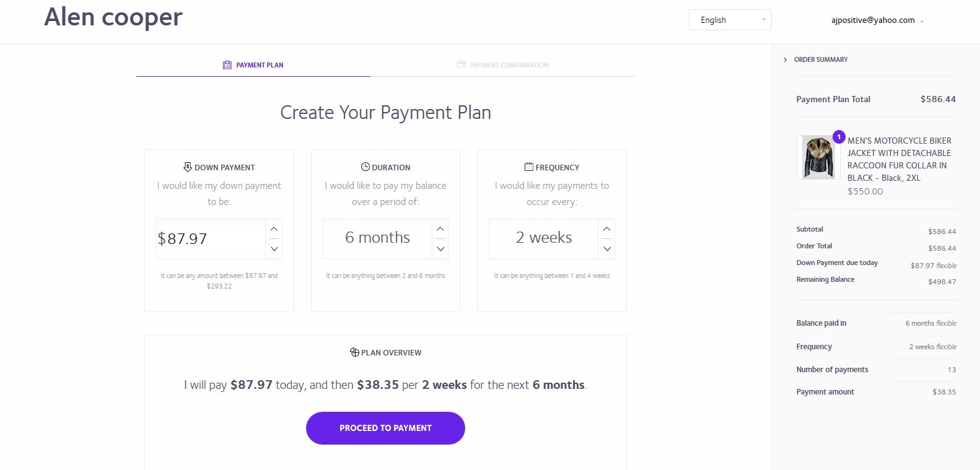Click the Plan Overview icon
980x470 pixels.
click(x=354, y=352)
